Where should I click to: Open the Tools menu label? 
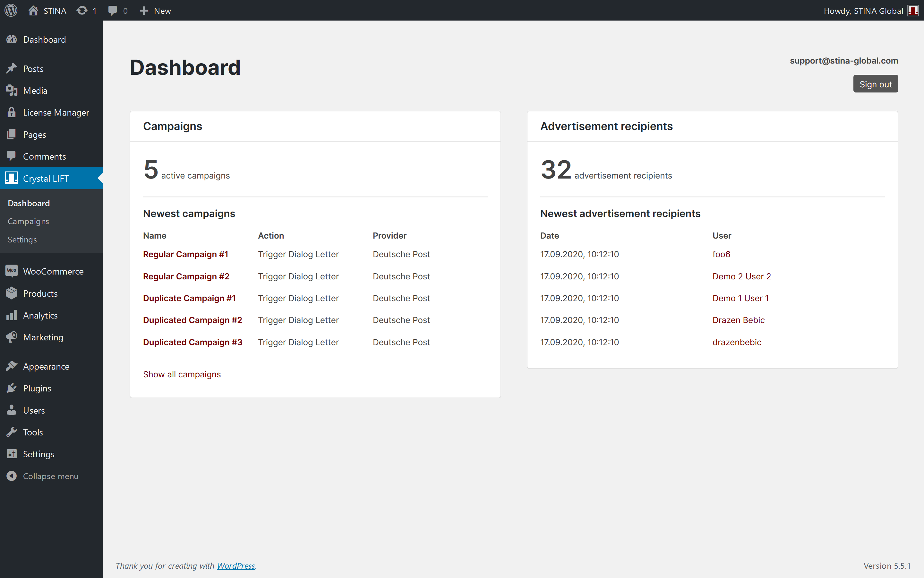pyautogui.click(x=33, y=432)
